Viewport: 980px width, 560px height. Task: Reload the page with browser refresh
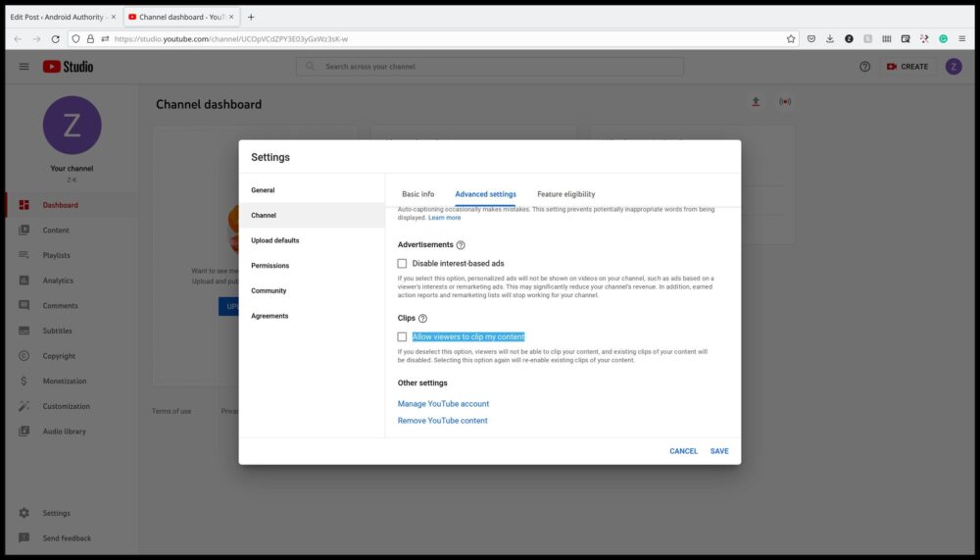[x=55, y=39]
